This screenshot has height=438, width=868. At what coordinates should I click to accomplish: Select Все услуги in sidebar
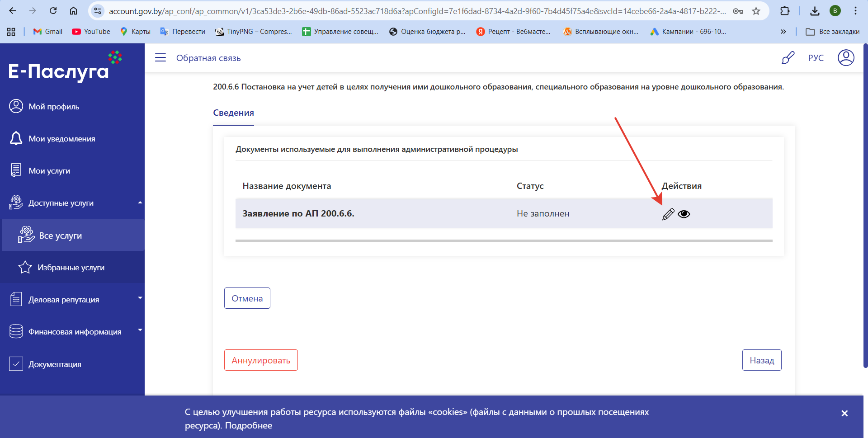(73, 235)
